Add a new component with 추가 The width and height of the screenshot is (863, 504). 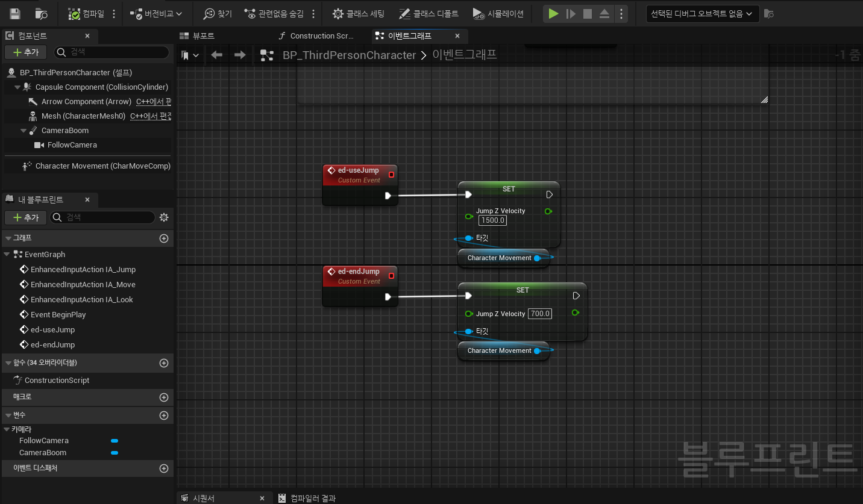tap(25, 52)
